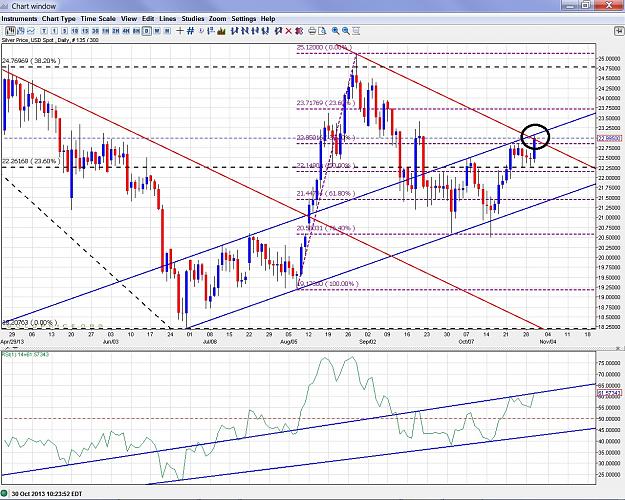Image resolution: width=625 pixels, height=500 pixels.
Task: Toggle the chart grid icon
Action: 191,31
